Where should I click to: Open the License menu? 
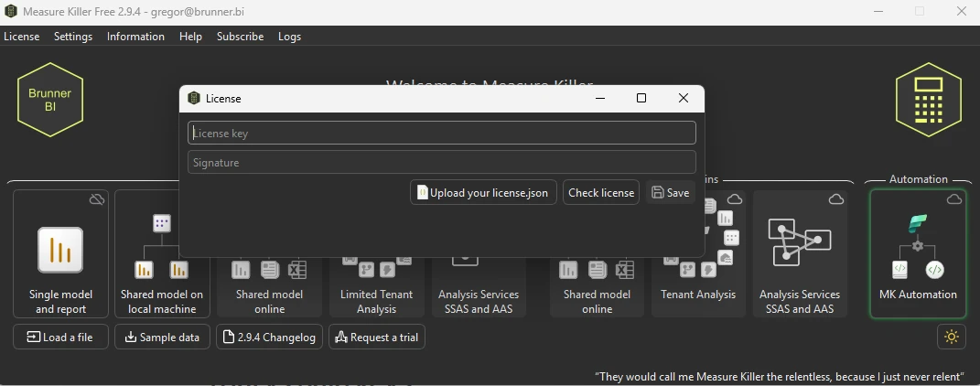pos(21,37)
